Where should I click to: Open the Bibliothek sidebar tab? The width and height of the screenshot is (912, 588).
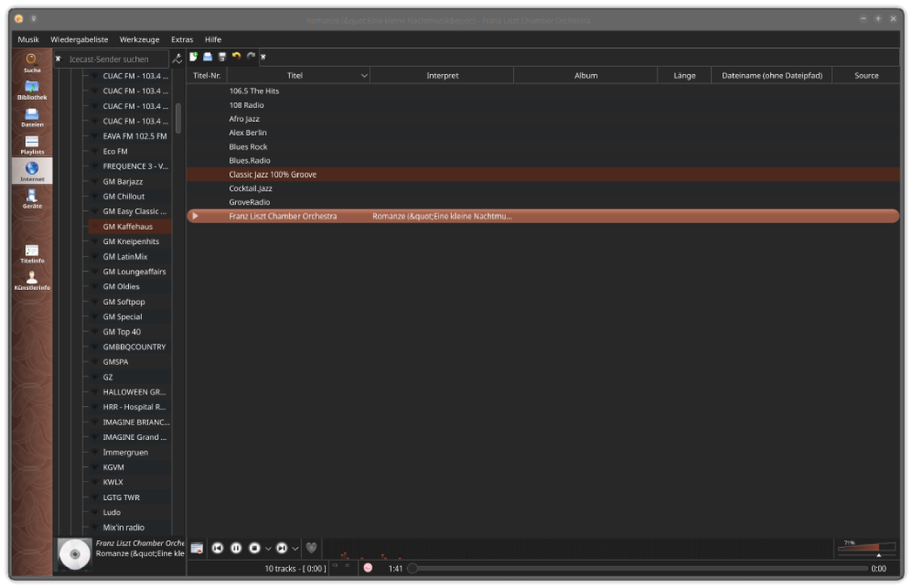[x=31, y=91]
